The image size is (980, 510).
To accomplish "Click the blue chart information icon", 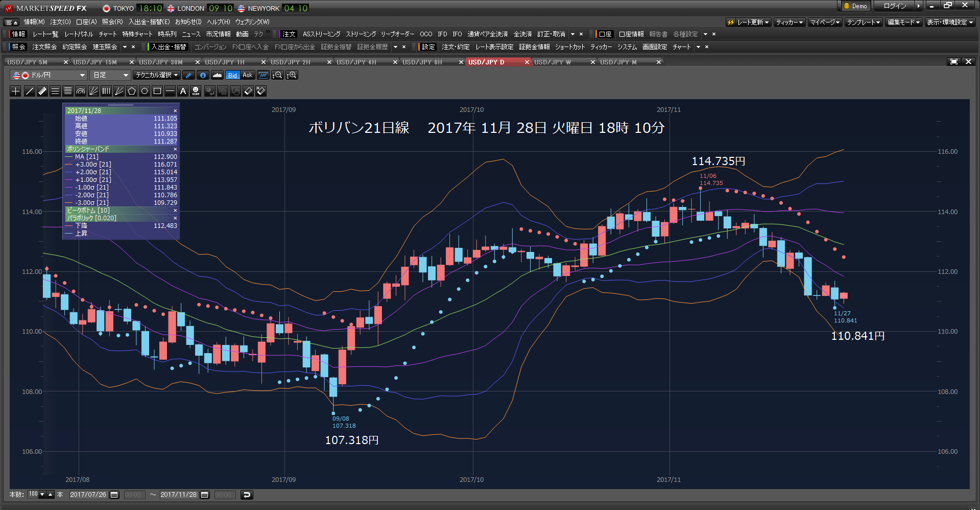I will click(x=203, y=75).
